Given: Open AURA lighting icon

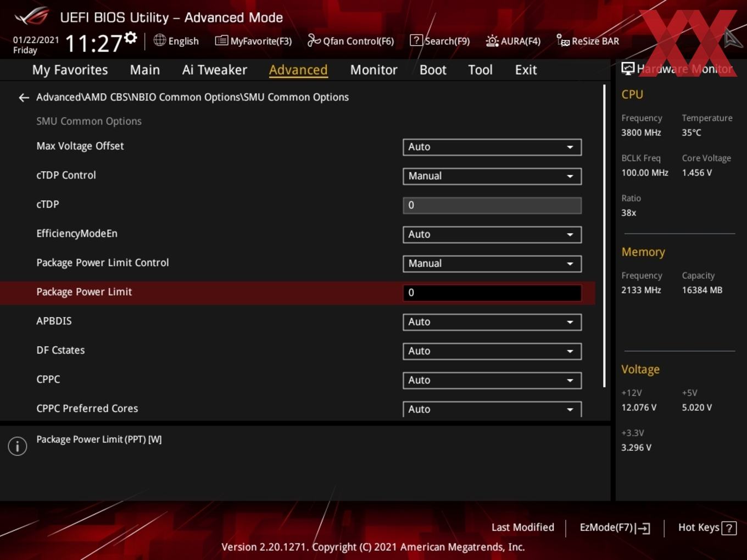Looking at the screenshot, I should [x=492, y=41].
